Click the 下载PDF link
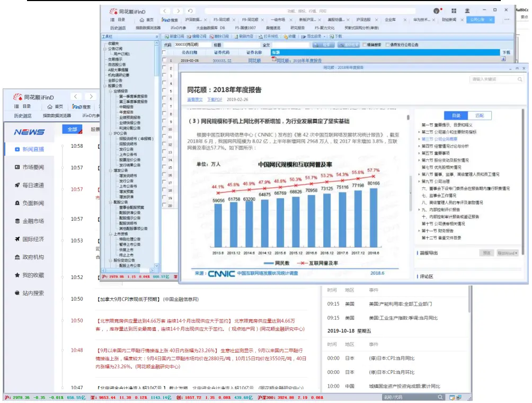This screenshot has width=532, height=403. tap(215, 100)
